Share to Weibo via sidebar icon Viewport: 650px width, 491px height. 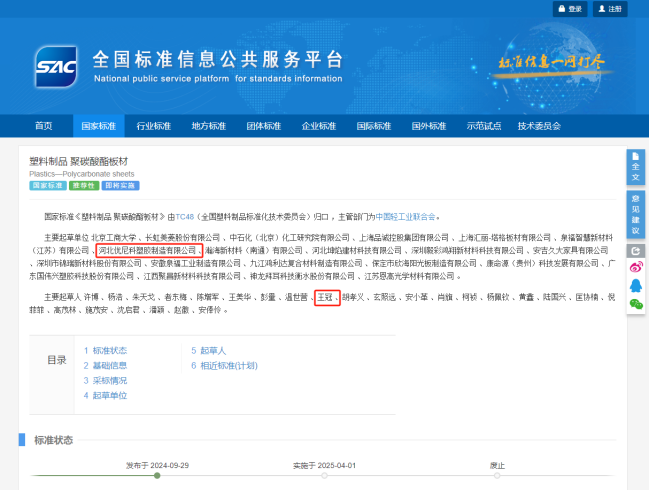click(x=635, y=267)
